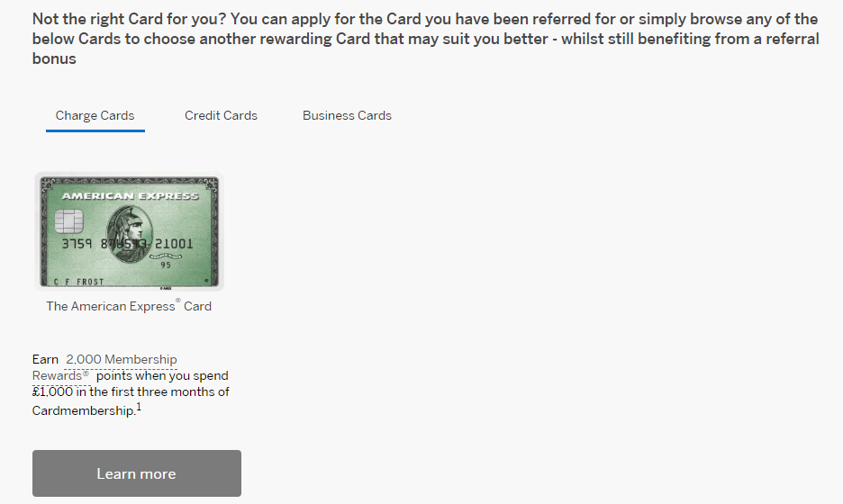The height and width of the screenshot is (504, 843).
Task: Open the Credit Cards tab
Action: pyautogui.click(x=221, y=115)
